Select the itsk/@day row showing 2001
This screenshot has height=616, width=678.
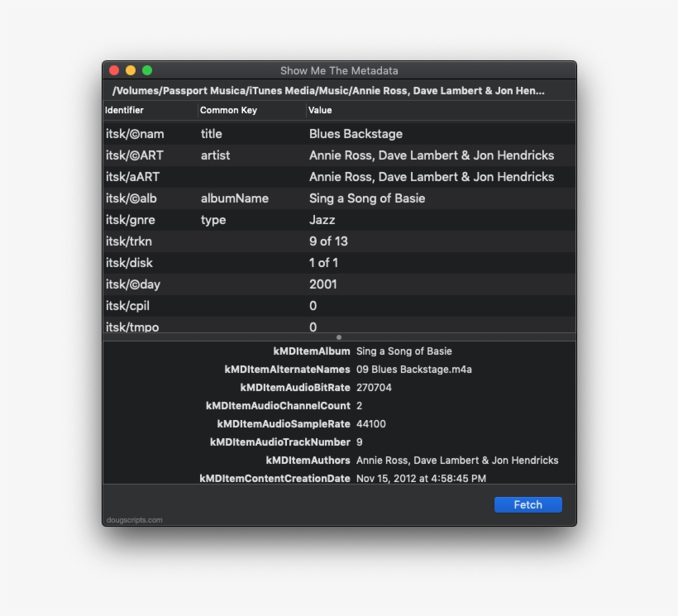click(331, 284)
